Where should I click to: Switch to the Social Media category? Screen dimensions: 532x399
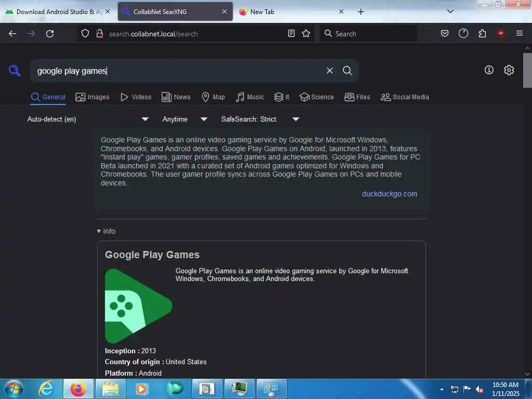point(405,97)
